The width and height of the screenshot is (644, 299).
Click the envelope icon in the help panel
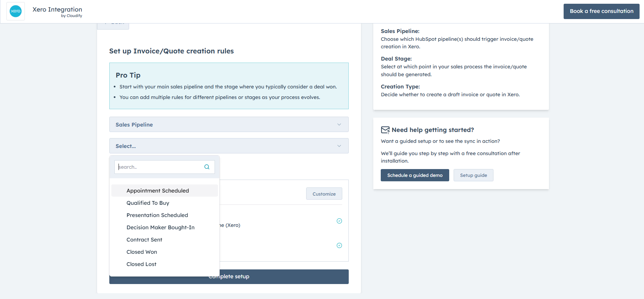tap(385, 130)
